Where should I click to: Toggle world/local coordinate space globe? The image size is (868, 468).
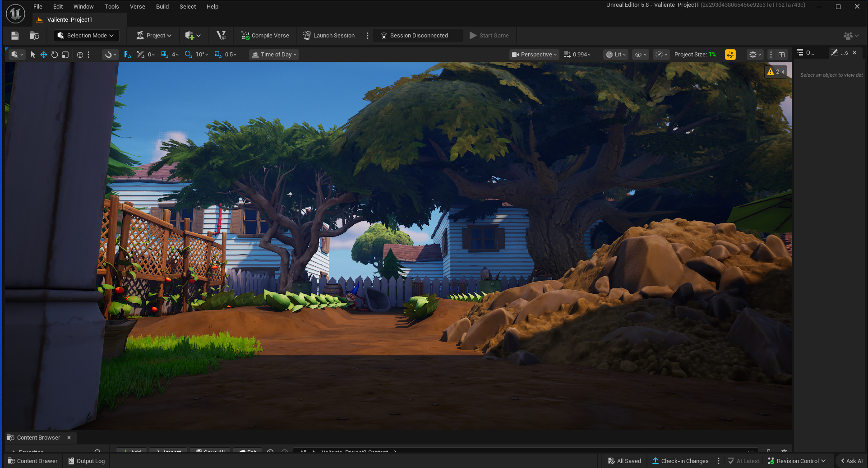click(80, 55)
